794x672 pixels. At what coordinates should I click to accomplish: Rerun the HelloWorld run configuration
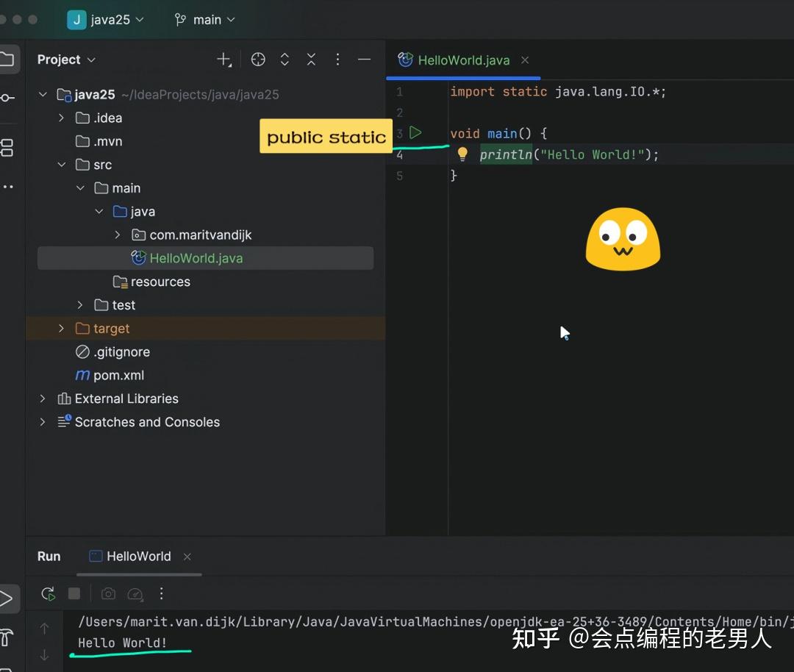point(49,593)
